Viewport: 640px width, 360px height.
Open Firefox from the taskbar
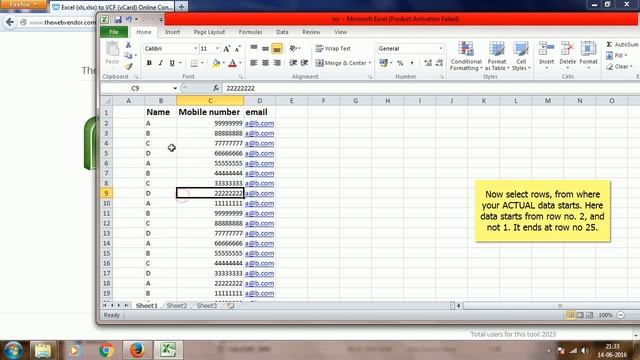[x=138, y=350]
